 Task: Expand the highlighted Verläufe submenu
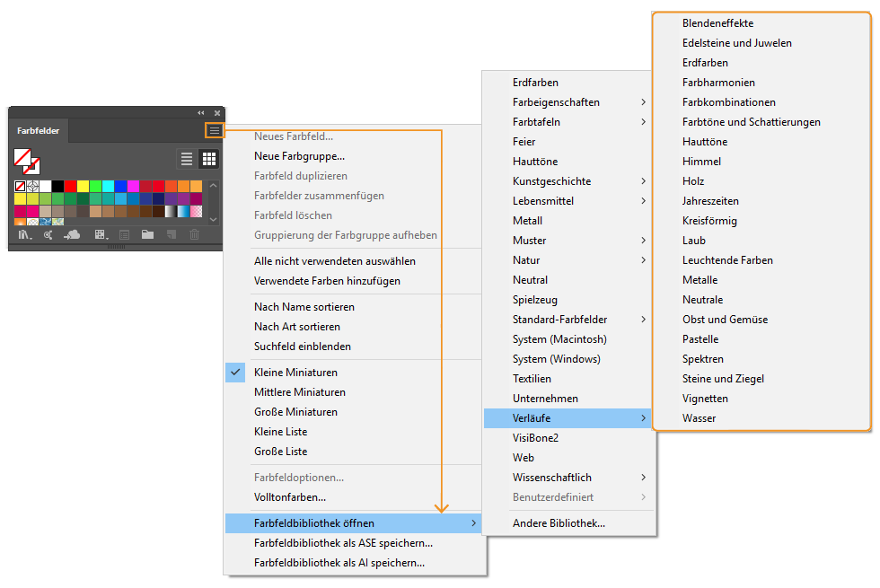click(568, 418)
